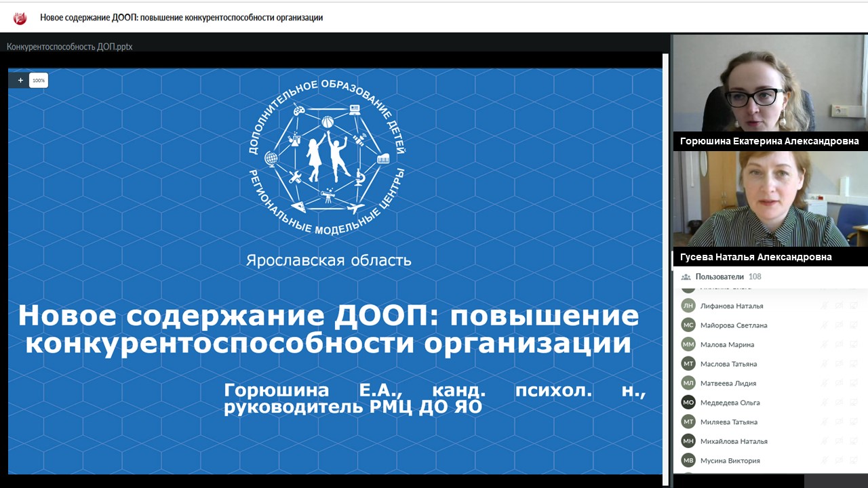Viewport: 868px width, 488px height.
Task: Click camera-off icon for Лифанова Наталья
Action: click(840, 306)
